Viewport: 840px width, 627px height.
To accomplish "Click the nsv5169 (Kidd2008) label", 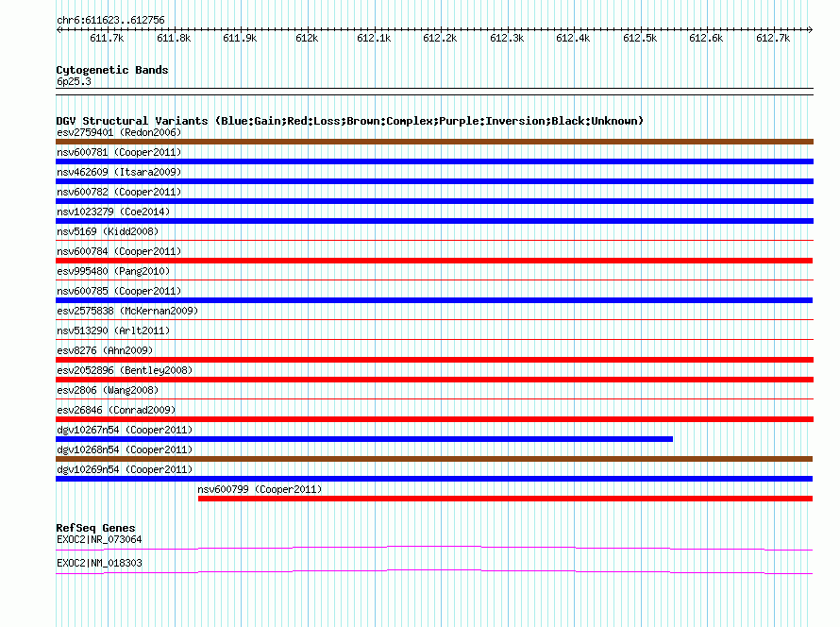I will [x=108, y=231].
